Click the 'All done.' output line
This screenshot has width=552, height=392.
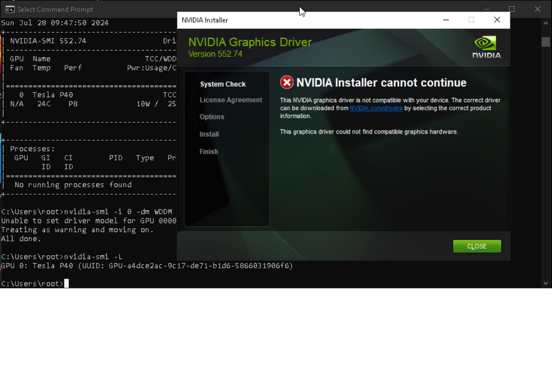(x=21, y=239)
